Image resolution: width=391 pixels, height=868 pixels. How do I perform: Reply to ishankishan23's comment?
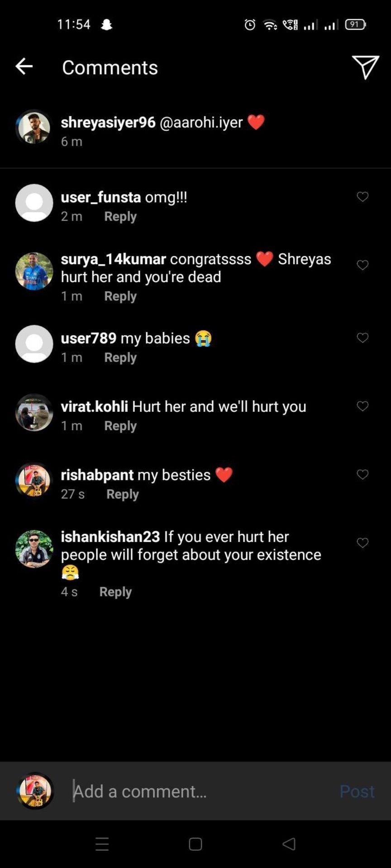click(x=115, y=592)
